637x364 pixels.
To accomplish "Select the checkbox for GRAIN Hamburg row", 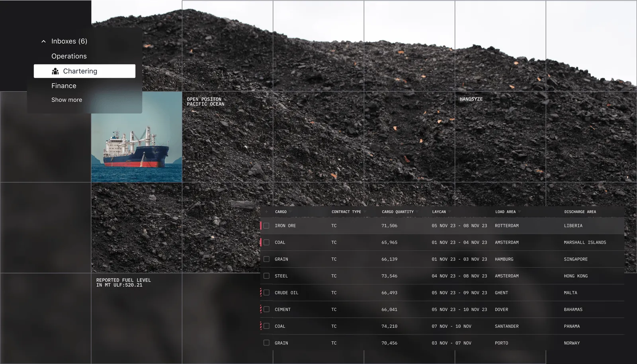I will 266,259.
